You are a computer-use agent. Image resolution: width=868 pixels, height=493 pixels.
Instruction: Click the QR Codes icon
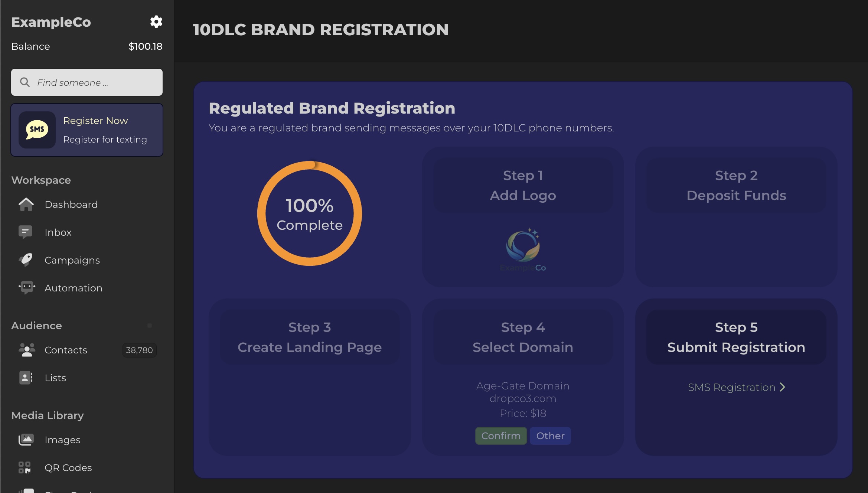(x=25, y=468)
